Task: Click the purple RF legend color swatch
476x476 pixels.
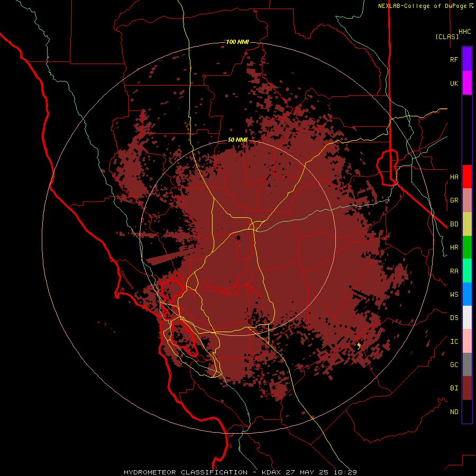Action: tap(467, 59)
